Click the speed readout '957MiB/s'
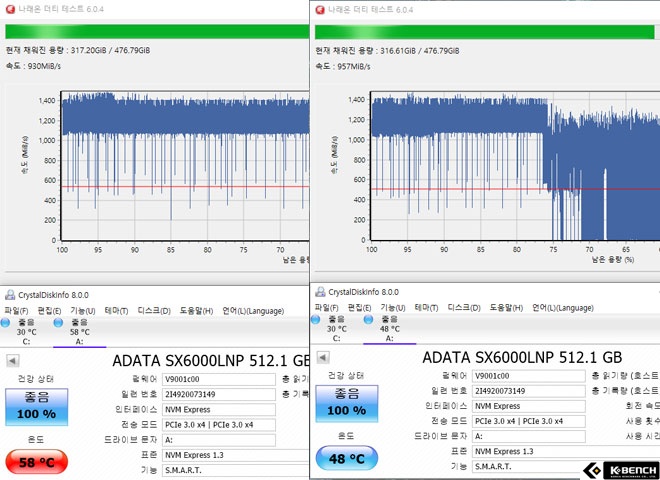The height and width of the screenshot is (480, 660). coord(354,67)
